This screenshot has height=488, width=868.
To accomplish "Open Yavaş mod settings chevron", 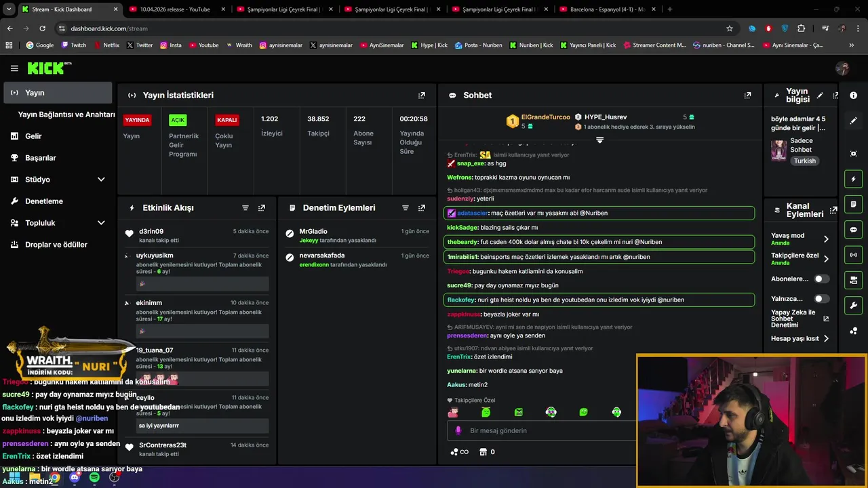I will pos(826,239).
